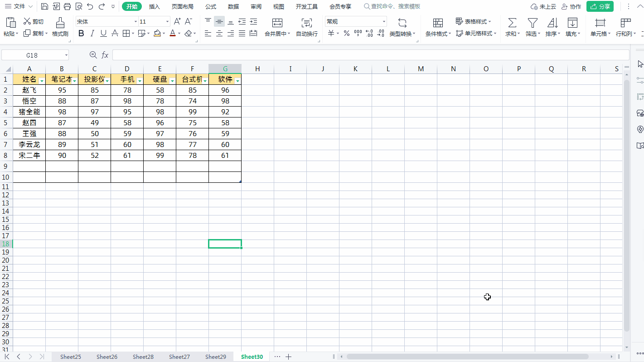The image size is (644, 362).
Task: Open filter dropdown for 姓名 column
Action: 42,81
